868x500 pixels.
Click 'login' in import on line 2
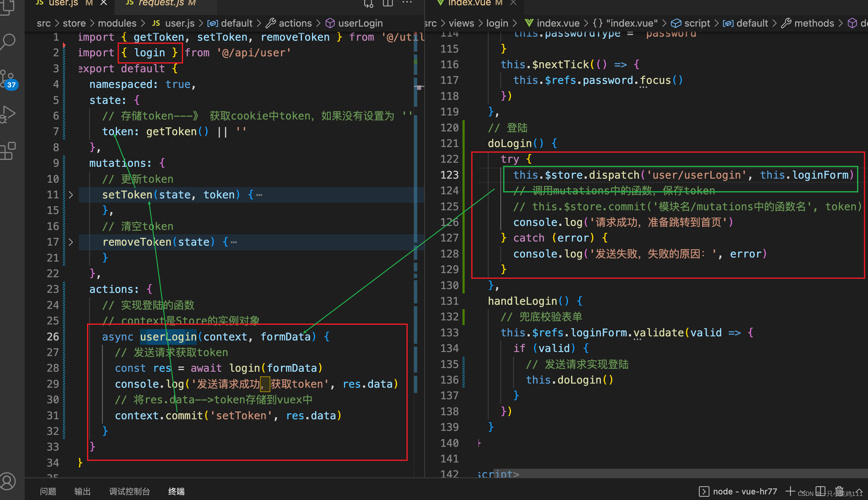pos(149,53)
